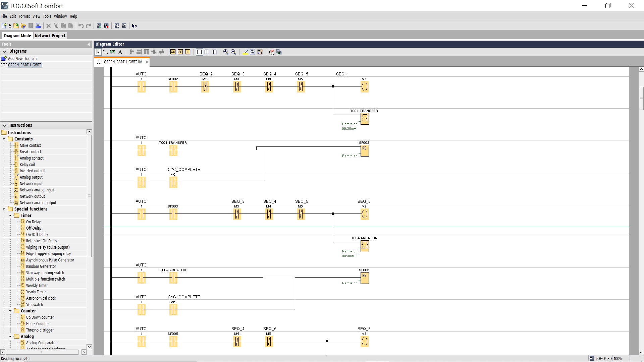Toggle the three-window split view button

[214, 52]
